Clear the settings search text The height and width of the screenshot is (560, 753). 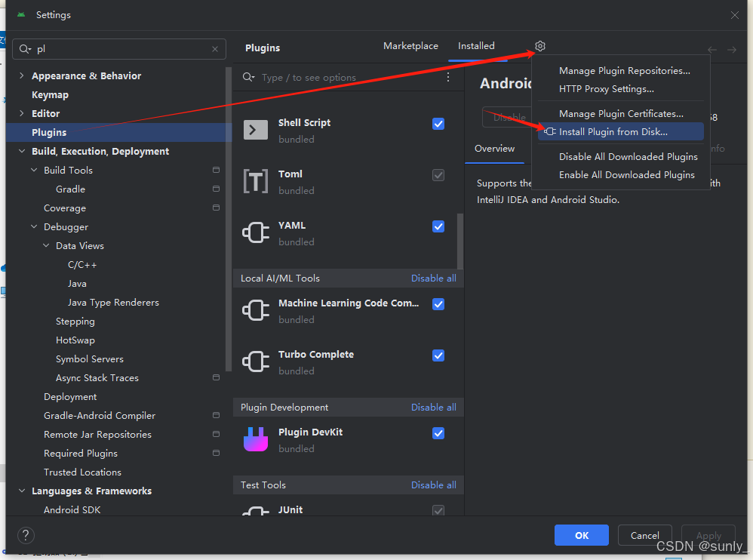coord(215,49)
